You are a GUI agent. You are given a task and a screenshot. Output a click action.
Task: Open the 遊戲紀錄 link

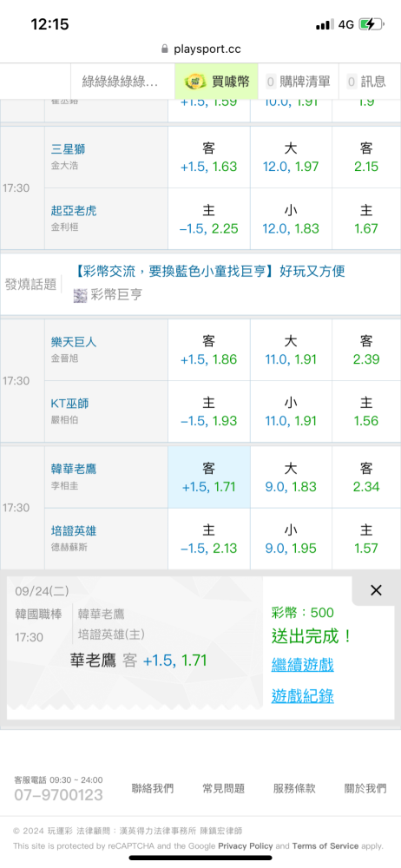coord(302,696)
